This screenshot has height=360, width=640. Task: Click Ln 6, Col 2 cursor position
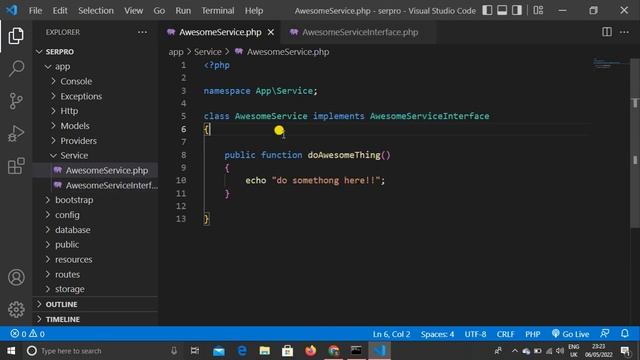point(391,334)
